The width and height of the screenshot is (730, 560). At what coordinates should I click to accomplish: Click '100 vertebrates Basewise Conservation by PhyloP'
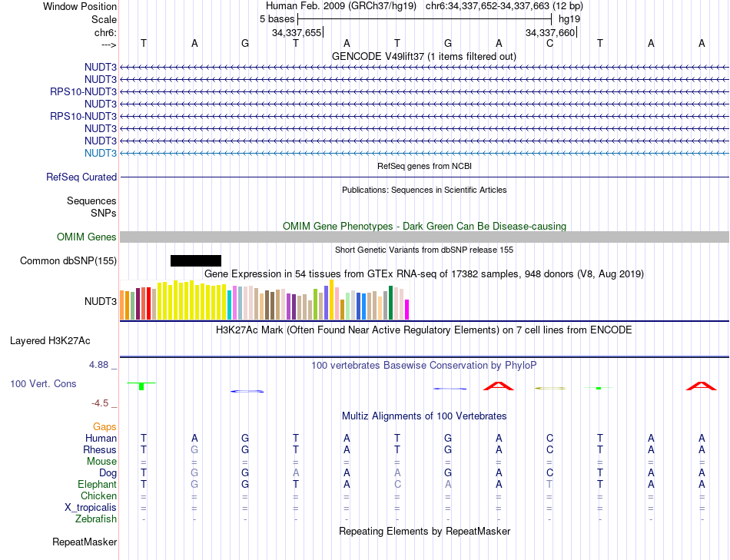(x=424, y=366)
